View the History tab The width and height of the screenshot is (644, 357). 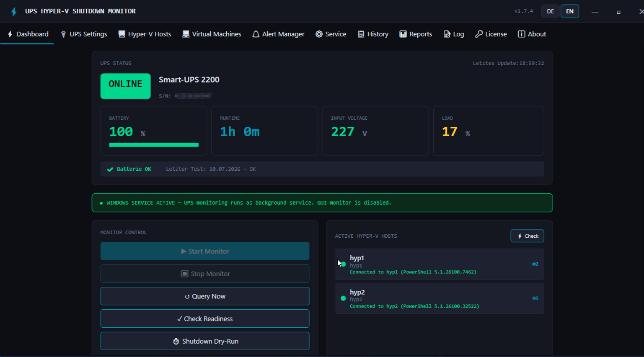coord(373,34)
